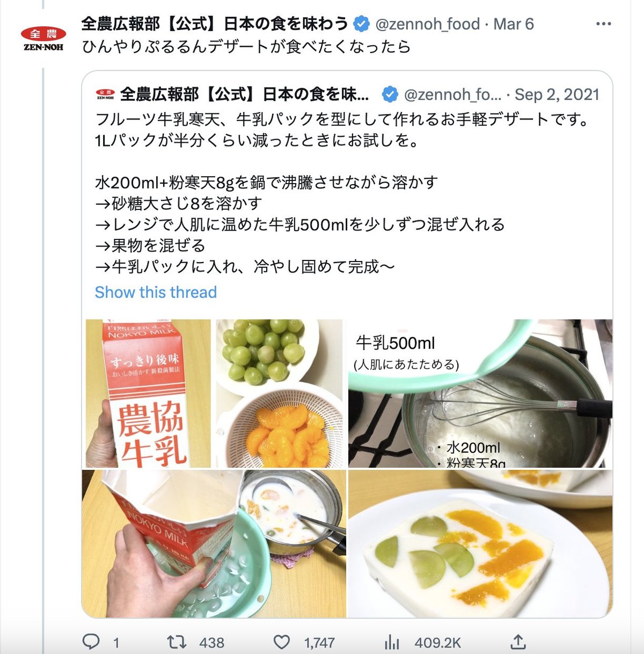Open the @zennoh_food handle link
This screenshot has height=654, width=644.
coord(428,24)
